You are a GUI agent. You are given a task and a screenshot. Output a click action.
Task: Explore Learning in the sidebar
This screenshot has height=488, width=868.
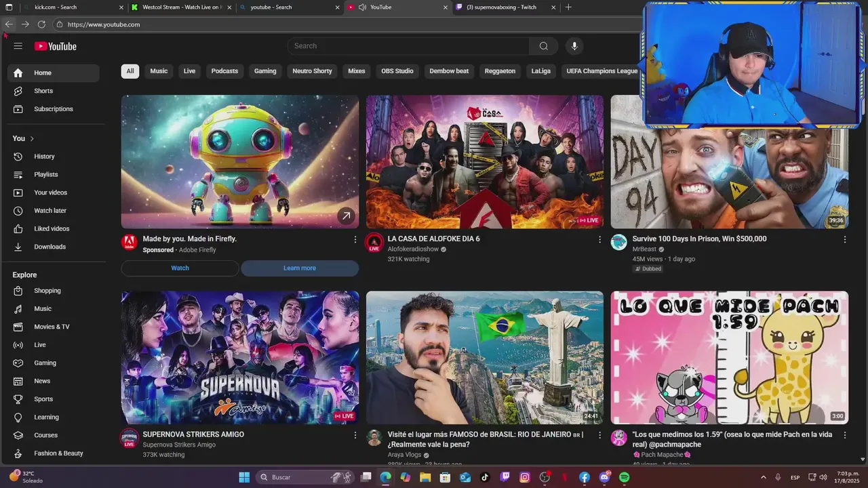pos(54,417)
